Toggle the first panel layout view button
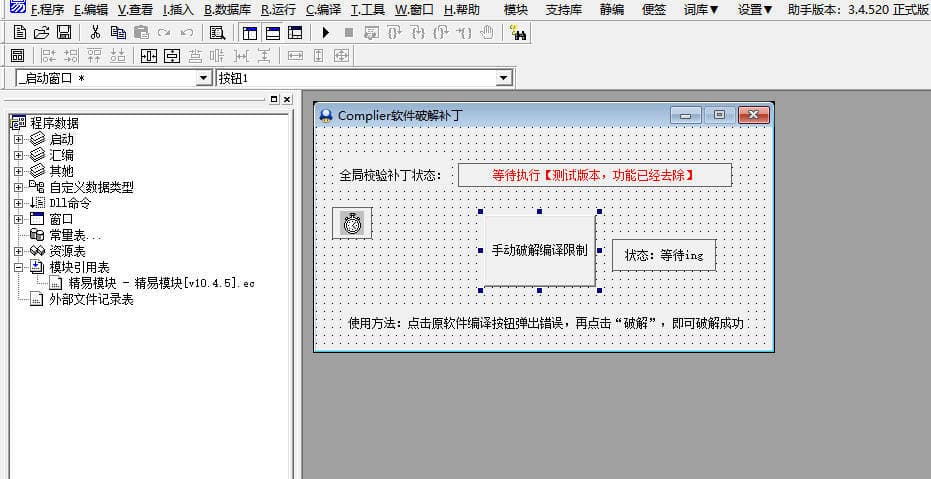Image resolution: width=931 pixels, height=479 pixels. click(250, 32)
